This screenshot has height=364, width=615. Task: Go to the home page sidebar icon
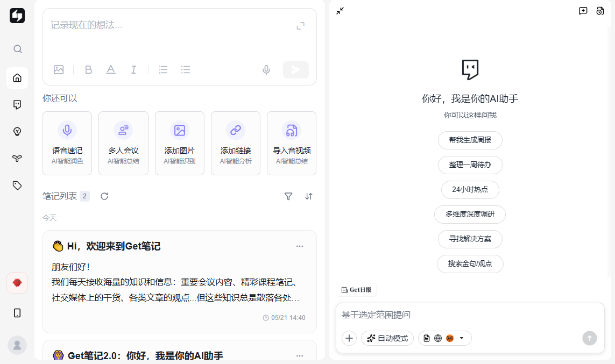pyautogui.click(x=17, y=78)
